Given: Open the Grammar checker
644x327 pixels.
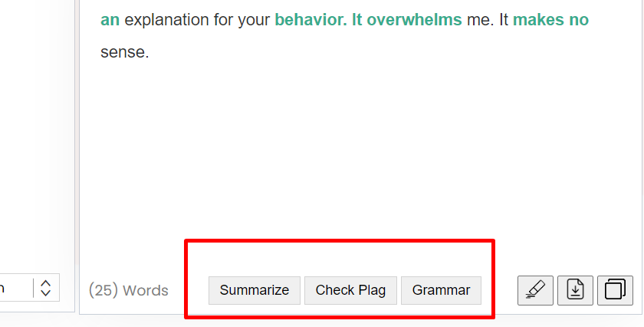Looking at the screenshot, I should click(x=441, y=290).
